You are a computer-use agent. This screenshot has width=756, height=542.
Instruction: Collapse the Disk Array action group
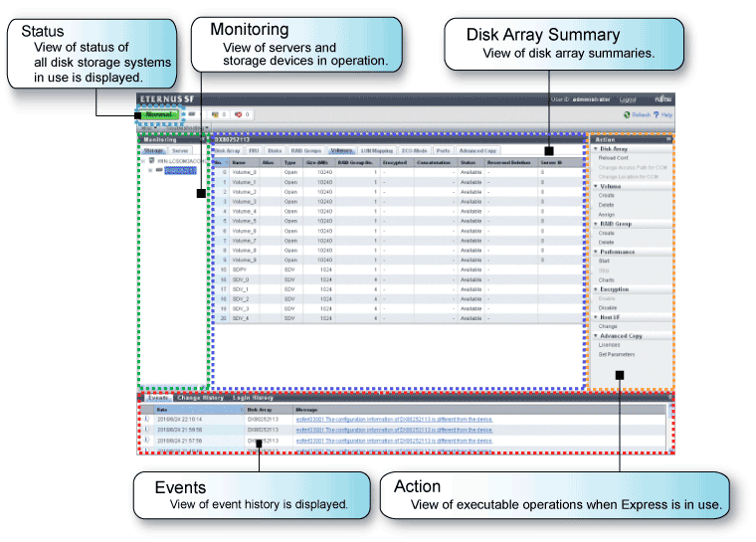click(596, 149)
